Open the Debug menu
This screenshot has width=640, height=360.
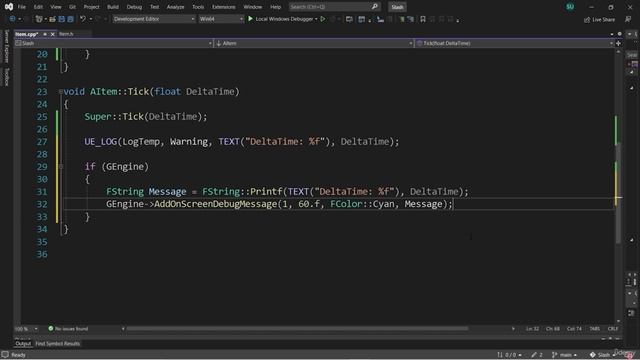pyautogui.click(x=134, y=7)
